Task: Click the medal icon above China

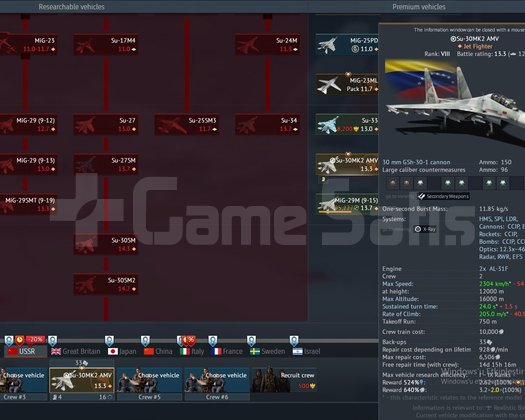Action: 145,341
